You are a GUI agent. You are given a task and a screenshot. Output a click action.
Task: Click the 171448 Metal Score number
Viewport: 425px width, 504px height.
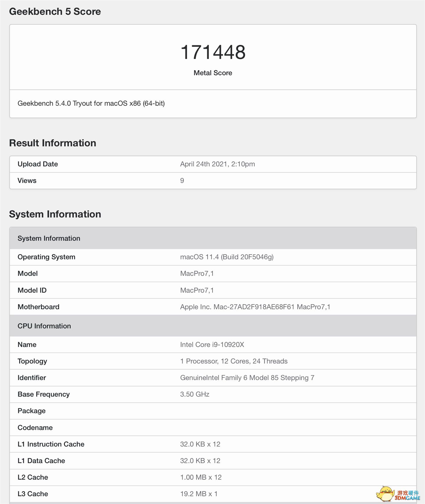(x=213, y=52)
